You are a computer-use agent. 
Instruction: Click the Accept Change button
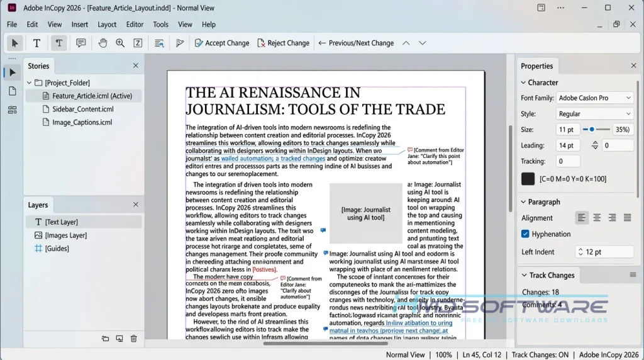coord(222,43)
